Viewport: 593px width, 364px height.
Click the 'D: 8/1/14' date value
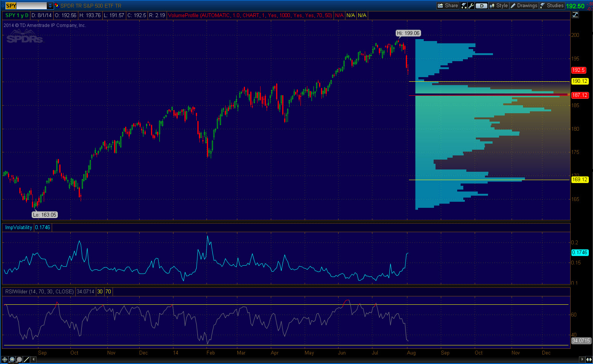click(x=41, y=16)
